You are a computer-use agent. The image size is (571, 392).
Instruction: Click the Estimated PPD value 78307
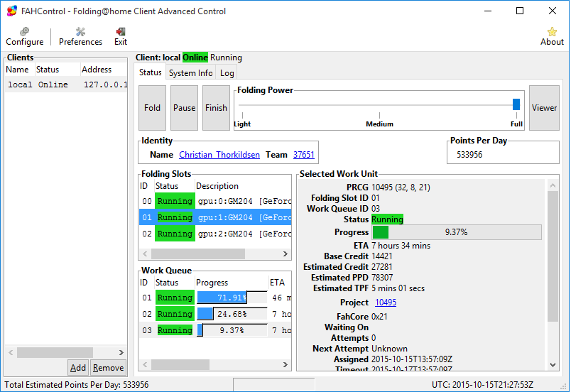click(382, 278)
